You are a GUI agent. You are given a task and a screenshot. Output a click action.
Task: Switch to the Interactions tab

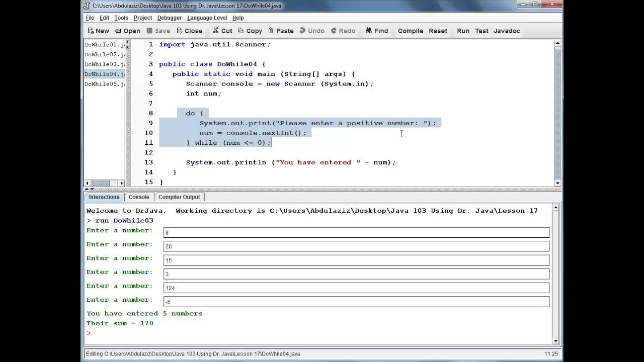coord(104,197)
